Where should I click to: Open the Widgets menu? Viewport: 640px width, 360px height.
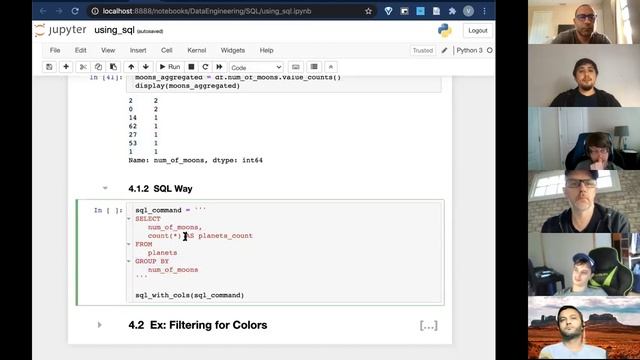click(x=233, y=51)
